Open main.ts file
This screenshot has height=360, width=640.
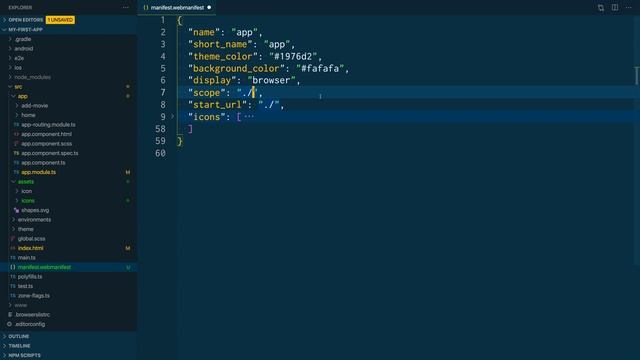[26, 258]
